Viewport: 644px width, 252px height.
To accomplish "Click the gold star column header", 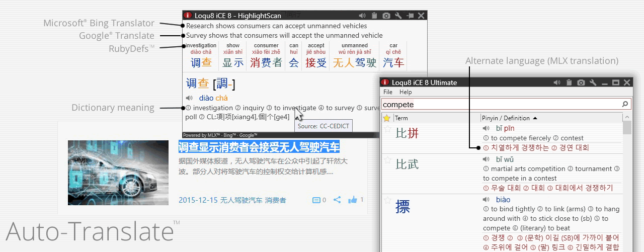I will 386,118.
